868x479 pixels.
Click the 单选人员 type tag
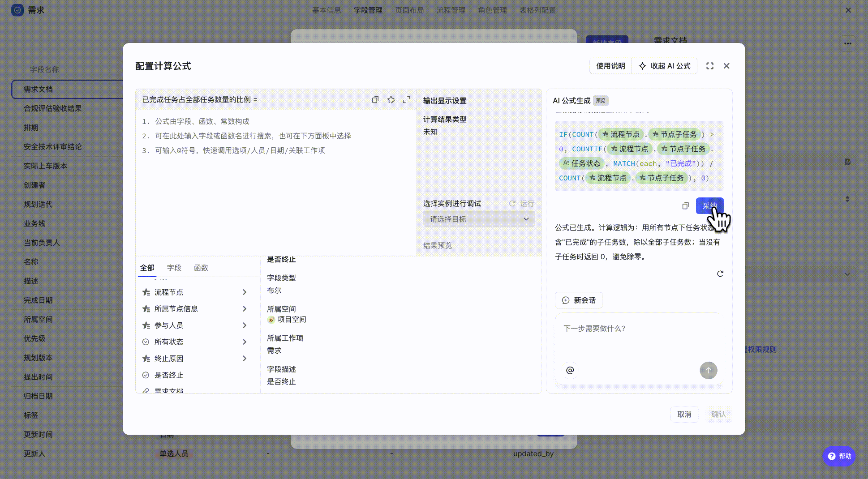pyautogui.click(x=174, y=454)
